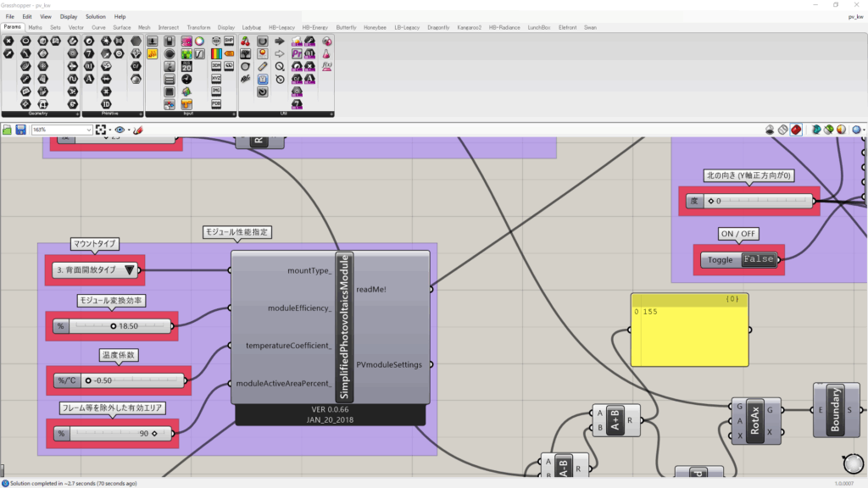This screenshot has height=488, width=868.
Task: Open the Display menu
Action: pyautogui.click(x=69, y=16)
